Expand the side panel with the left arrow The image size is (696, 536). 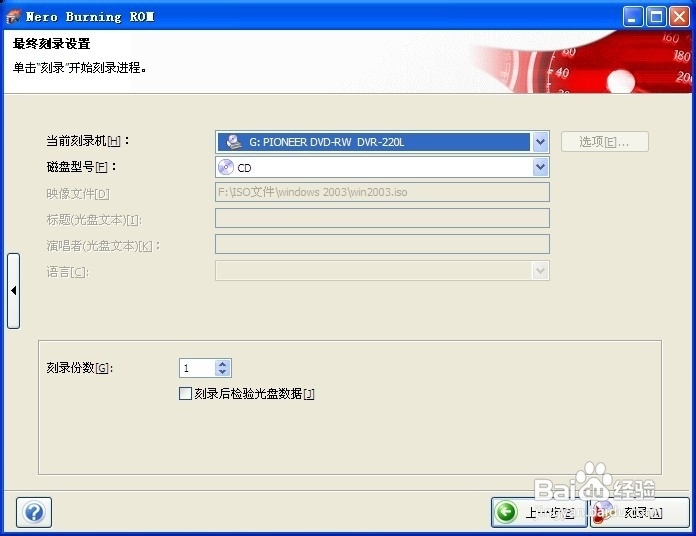coord(14,291)
